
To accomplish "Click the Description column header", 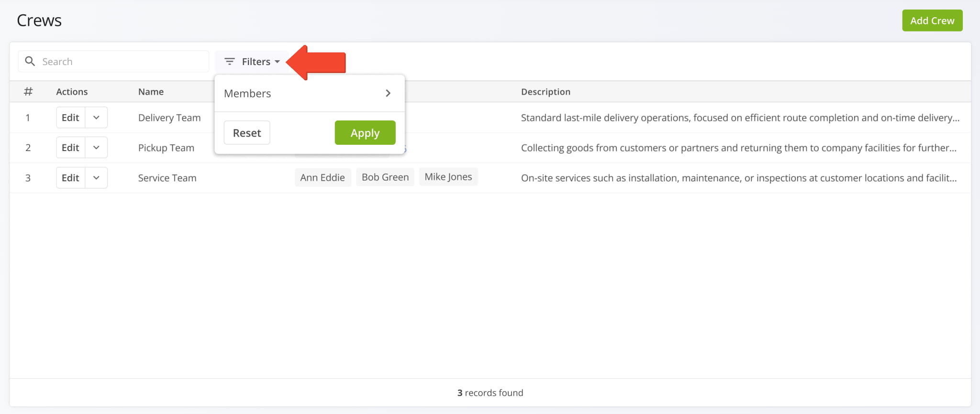I will [x=546, y=92].
